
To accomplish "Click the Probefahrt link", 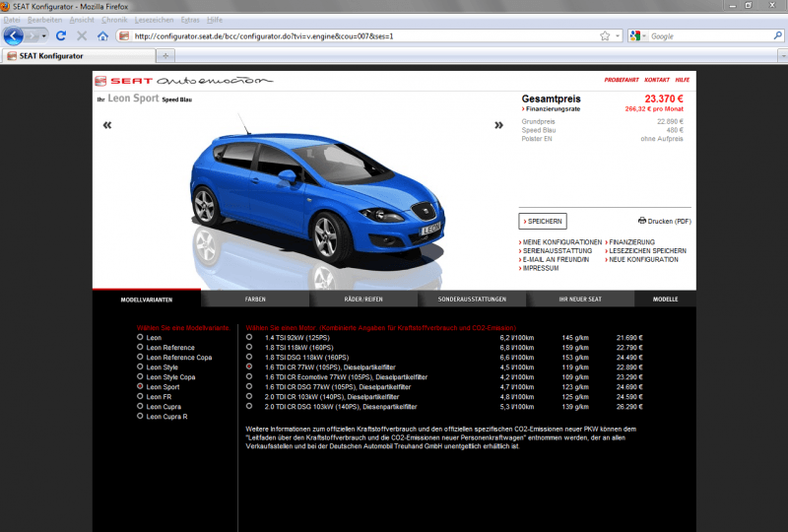I will click(622, 80).
